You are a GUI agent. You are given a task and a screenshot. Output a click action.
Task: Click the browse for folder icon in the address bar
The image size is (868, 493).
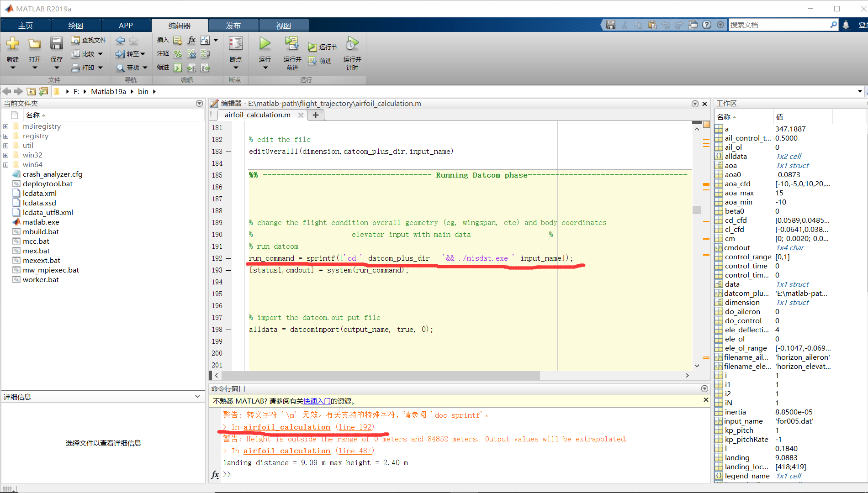[x=43, y=91]
